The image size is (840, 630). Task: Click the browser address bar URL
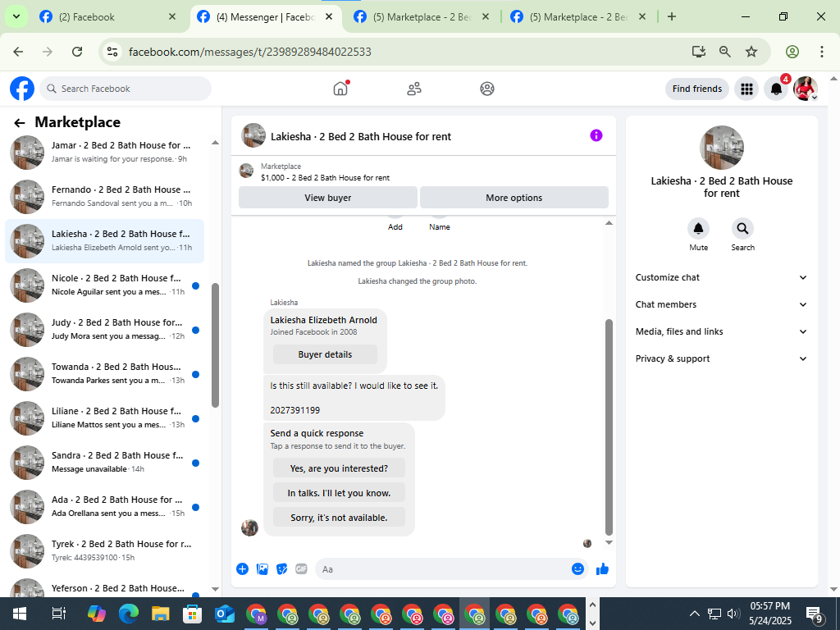click(x=249, y=52)
